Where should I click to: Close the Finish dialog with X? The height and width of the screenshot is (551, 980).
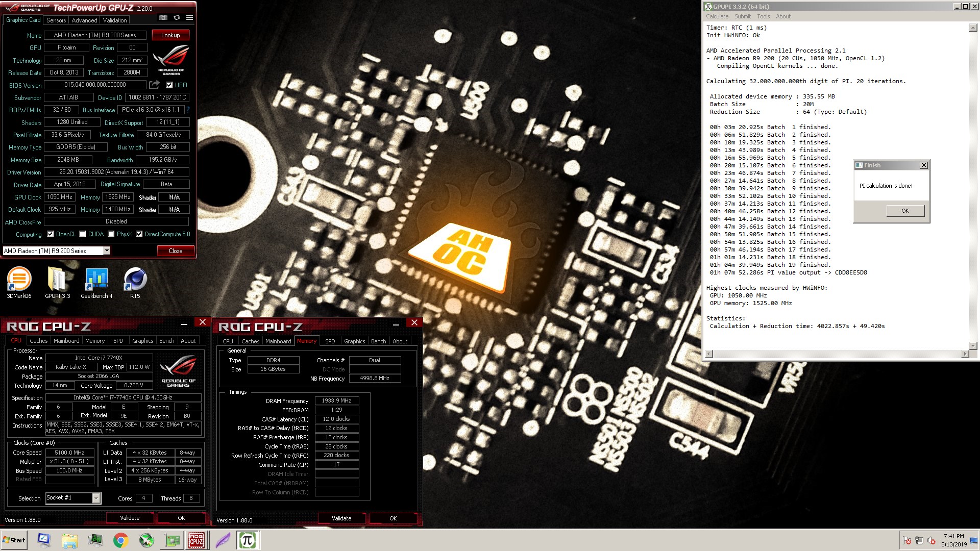point(923,165)
